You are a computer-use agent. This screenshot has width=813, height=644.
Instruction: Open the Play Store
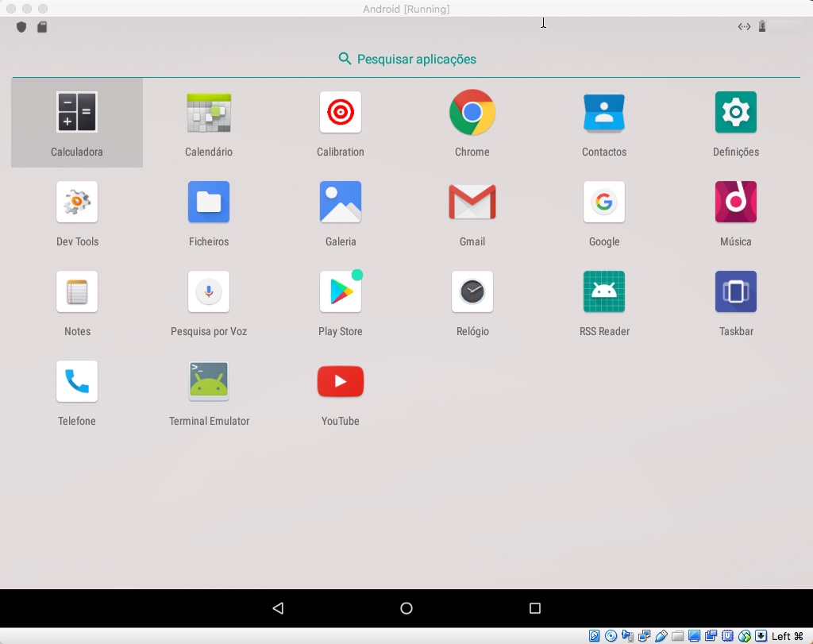(340, 291)
